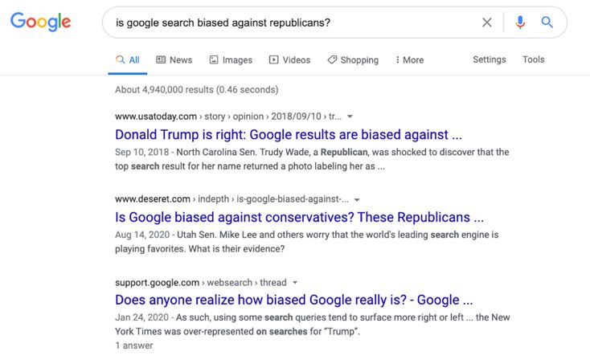The height and width of the screenshot is (364, 590).
Task: Click the blue magnifier search button
Action: 547,22
